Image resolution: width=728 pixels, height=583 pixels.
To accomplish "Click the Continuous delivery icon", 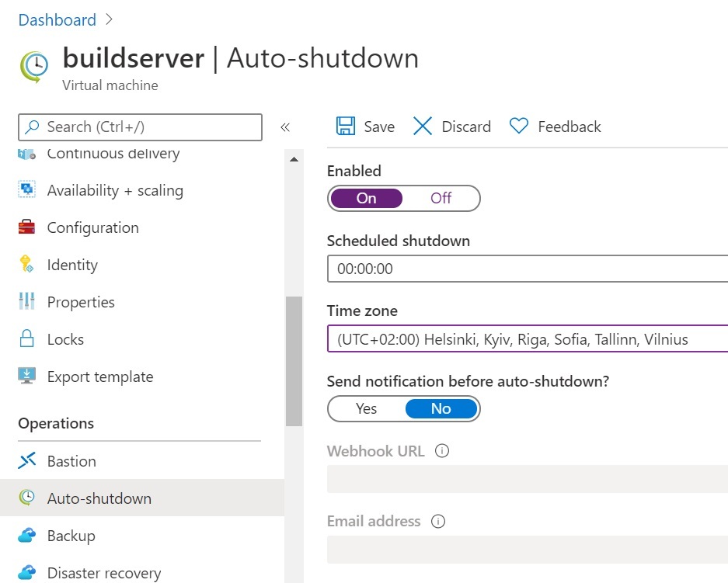I will coord(26,154).
